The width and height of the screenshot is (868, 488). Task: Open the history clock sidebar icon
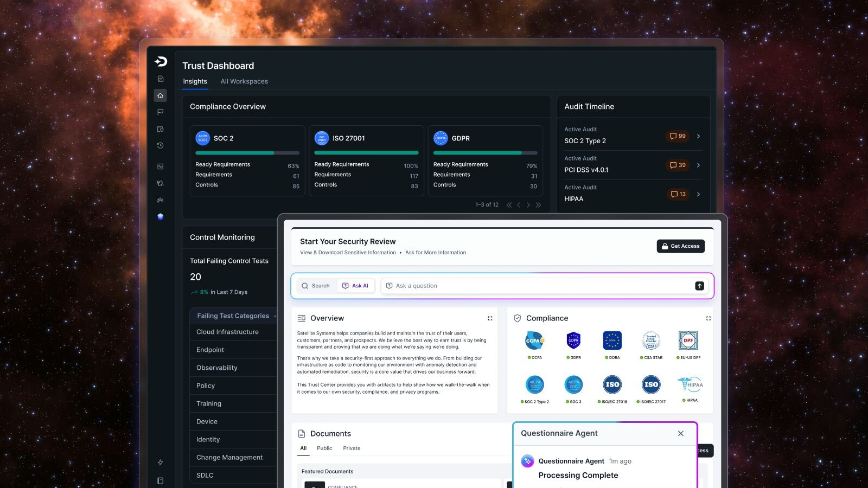pyautogui.click(x=160, y=145)
